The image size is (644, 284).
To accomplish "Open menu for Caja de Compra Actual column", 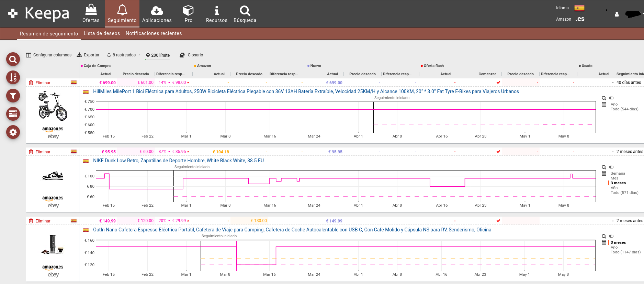I will coord(114,74).
